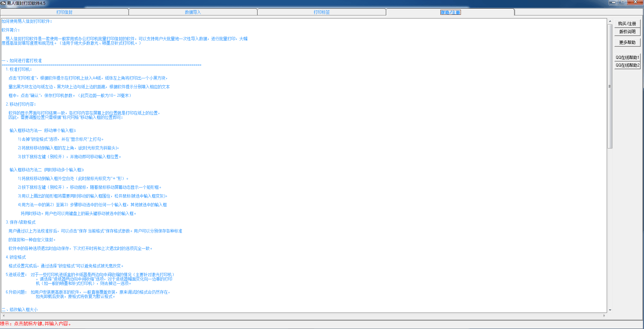Click the 购买/注册 button
644x329 pixels.
pyautogui.click(x=627, y=24)
